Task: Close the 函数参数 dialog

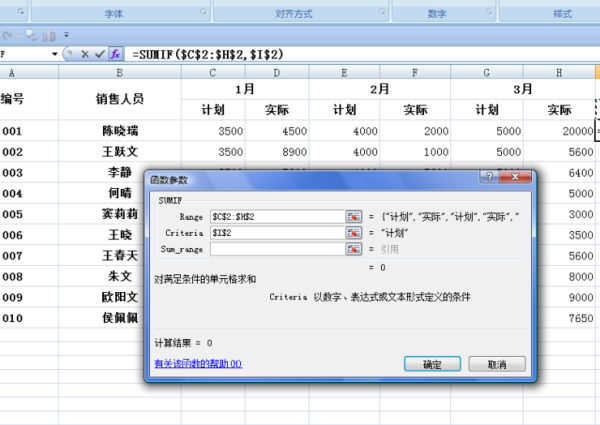Action: (x=516, y=178)
